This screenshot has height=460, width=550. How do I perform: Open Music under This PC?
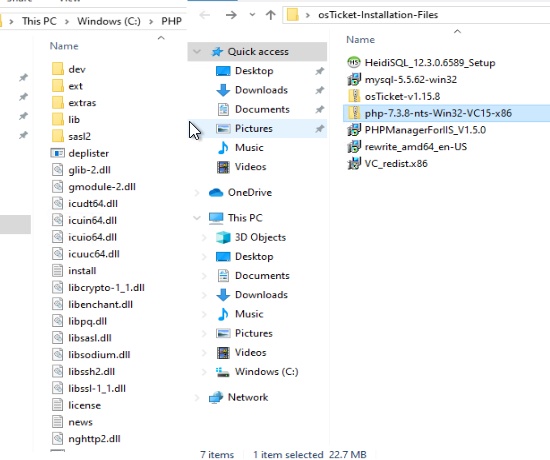[249, 314]
